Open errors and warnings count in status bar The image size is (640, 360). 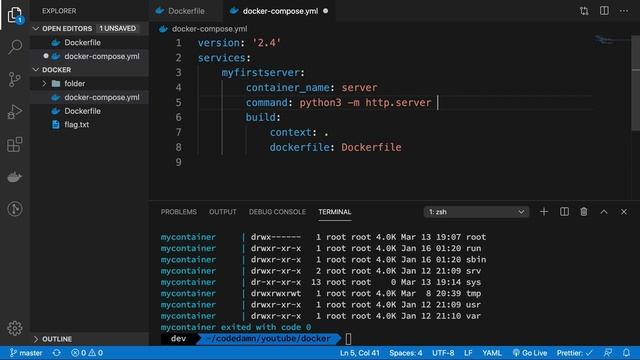tap(87, 353)
